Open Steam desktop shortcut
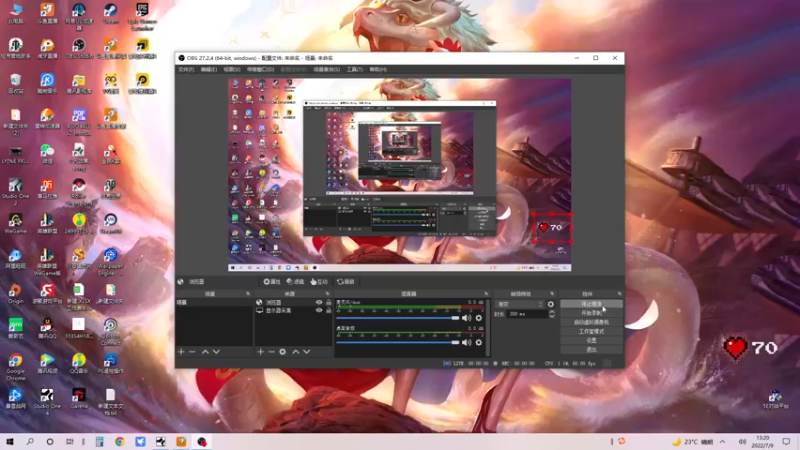This screenshot has width=800, height=450. tap(111, 14)
